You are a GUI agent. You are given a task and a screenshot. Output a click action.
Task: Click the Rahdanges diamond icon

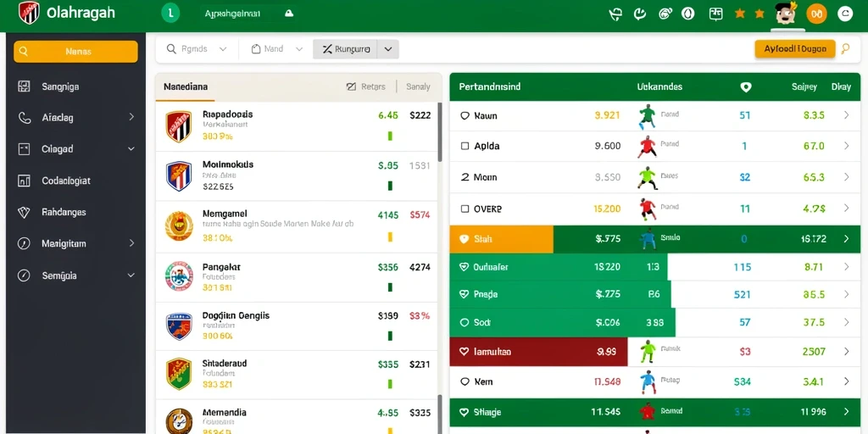24,212
